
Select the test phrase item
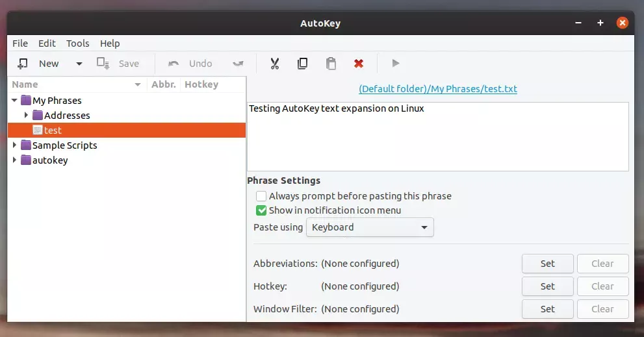pos(127,130)
